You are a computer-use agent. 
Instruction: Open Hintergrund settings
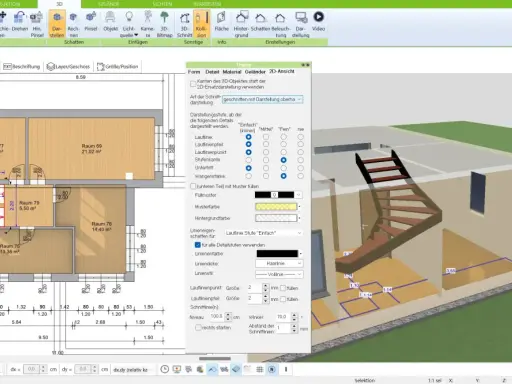point(241,24)
